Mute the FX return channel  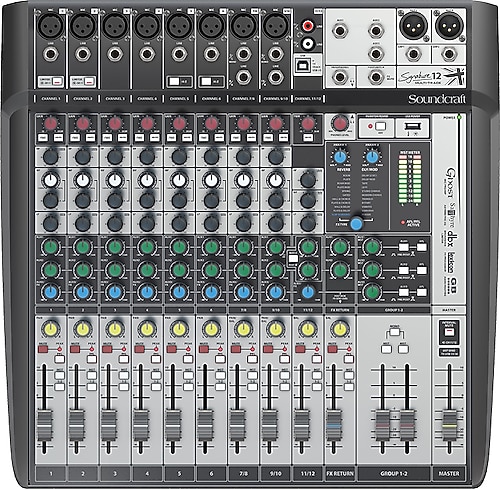pyautogui.click(x=332, y=349)
